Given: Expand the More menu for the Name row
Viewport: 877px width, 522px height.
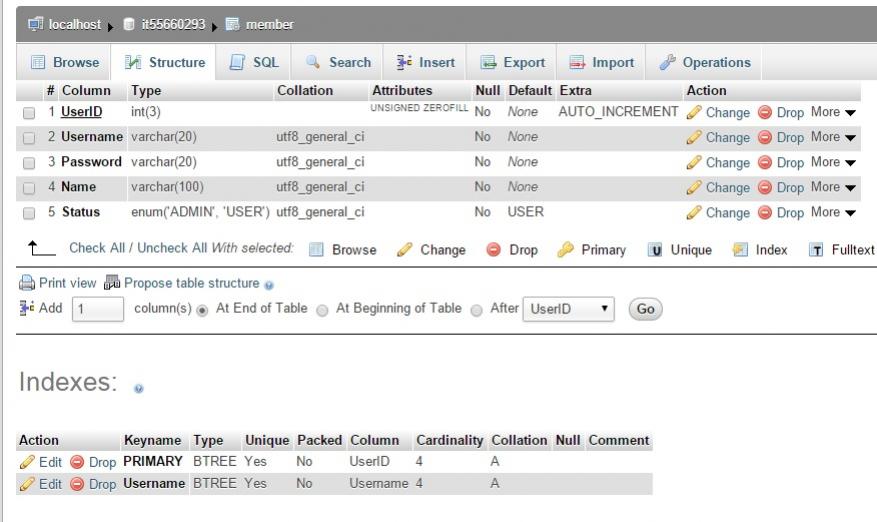Looking at the screenshot, I should pos(833,187).
